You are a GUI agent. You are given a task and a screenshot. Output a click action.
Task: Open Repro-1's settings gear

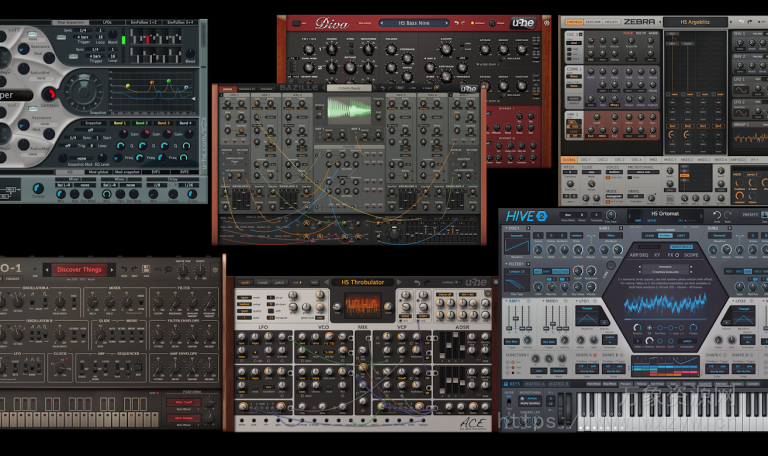coord(215,269)
